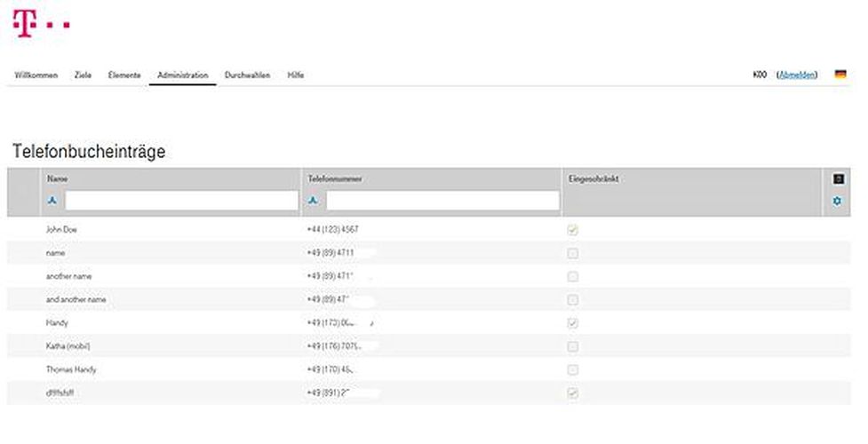Select the Katha (mobil) entry
868x444 pixels.
coord(68,346)
